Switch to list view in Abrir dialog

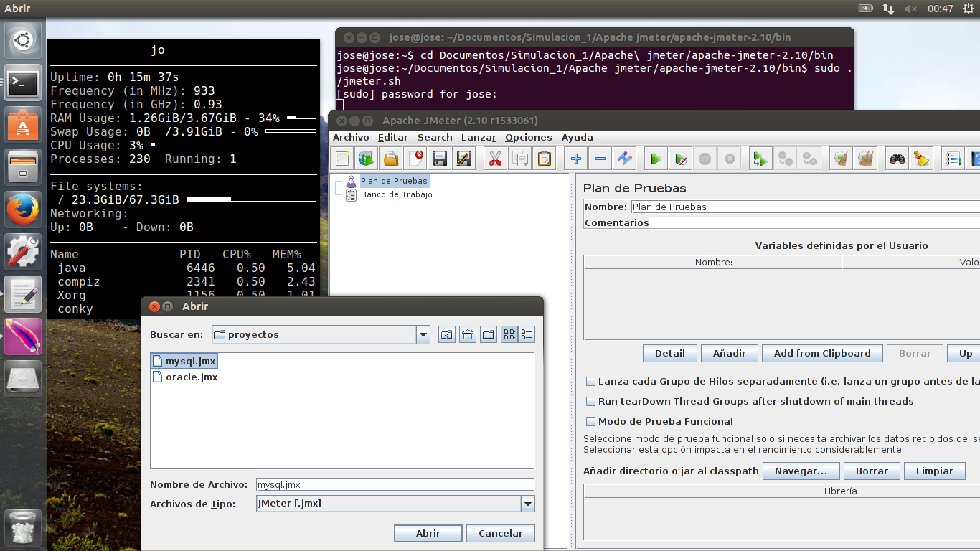[509, 334]
